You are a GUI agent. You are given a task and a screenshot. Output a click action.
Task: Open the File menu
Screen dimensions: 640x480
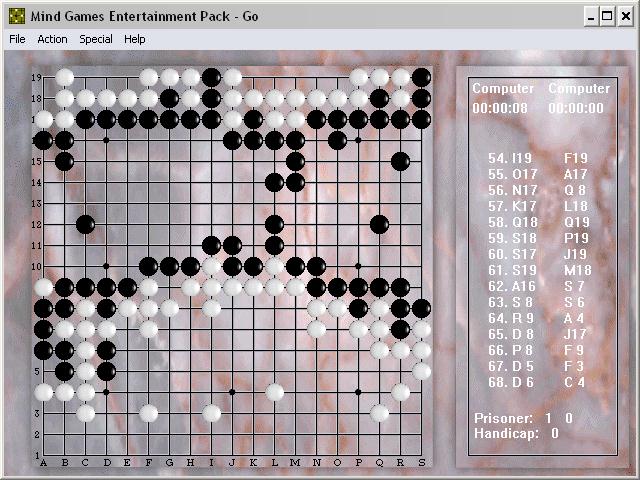(17, 39)
